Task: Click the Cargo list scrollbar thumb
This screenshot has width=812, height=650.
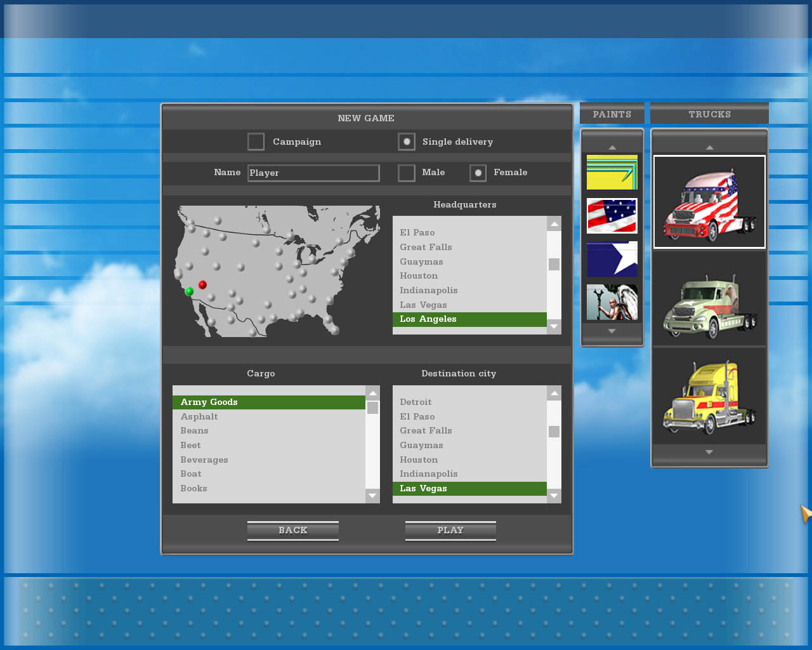Action: pyautogui.click(x=372, y=408)
